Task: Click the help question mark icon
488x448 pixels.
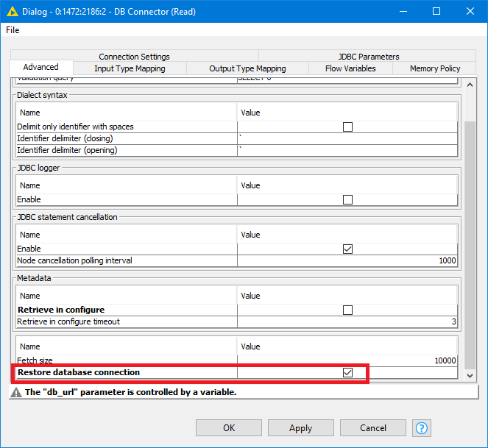Action: click(x=422, y=427)
